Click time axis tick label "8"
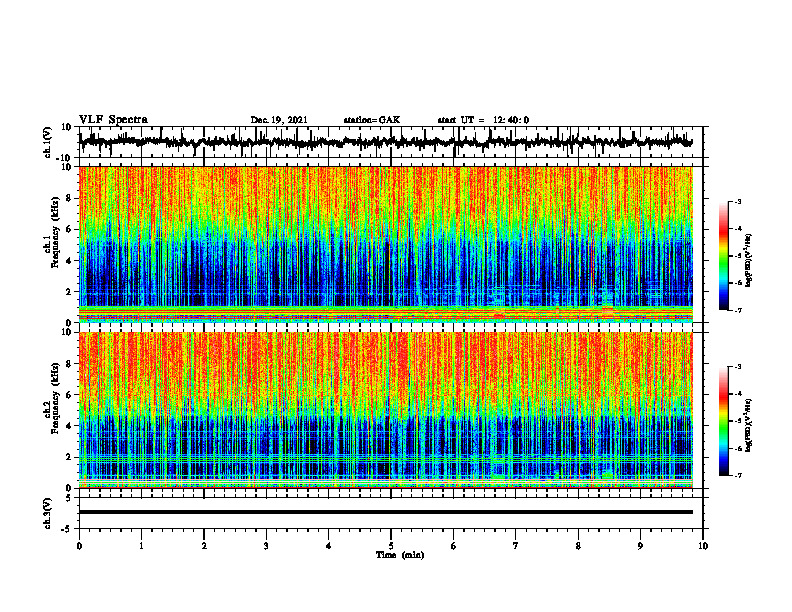This screenshot has width=792, height=612. (578, 546)
